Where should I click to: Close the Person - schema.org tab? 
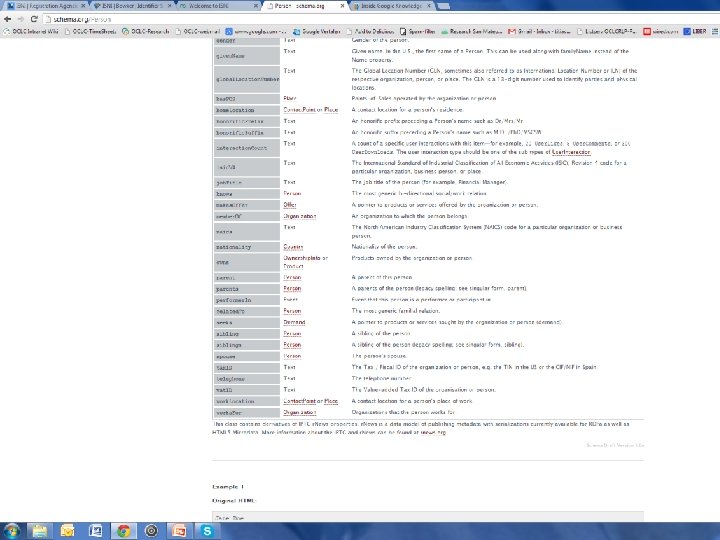(342, 6)
